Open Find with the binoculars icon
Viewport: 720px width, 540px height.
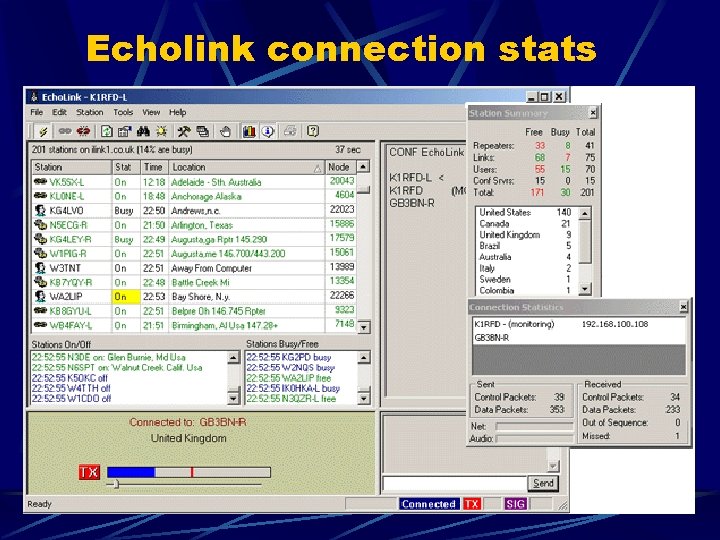coord(143,132)
